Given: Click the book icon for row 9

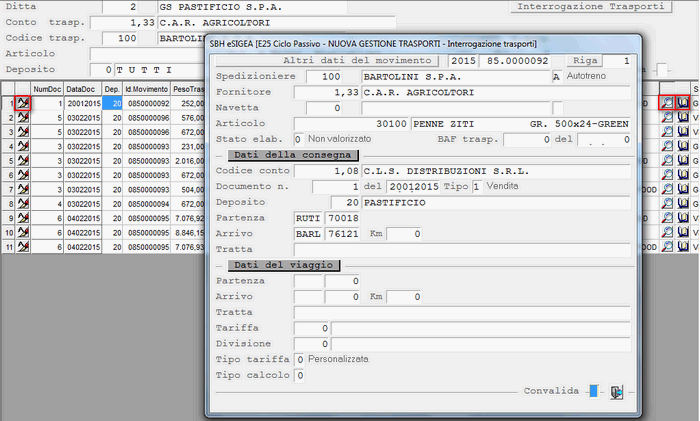Looking at the screenshot, I should [683, 217].
